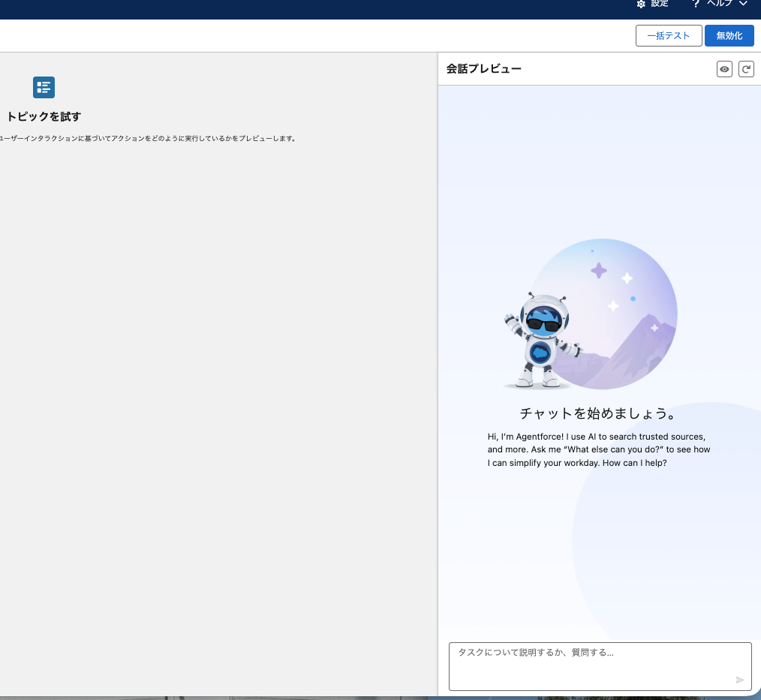This screenshot has width=761, height=700.
Task: Click the "Hi, I'm Agentforce!" welcome text
Action: (x=599, y=449)
